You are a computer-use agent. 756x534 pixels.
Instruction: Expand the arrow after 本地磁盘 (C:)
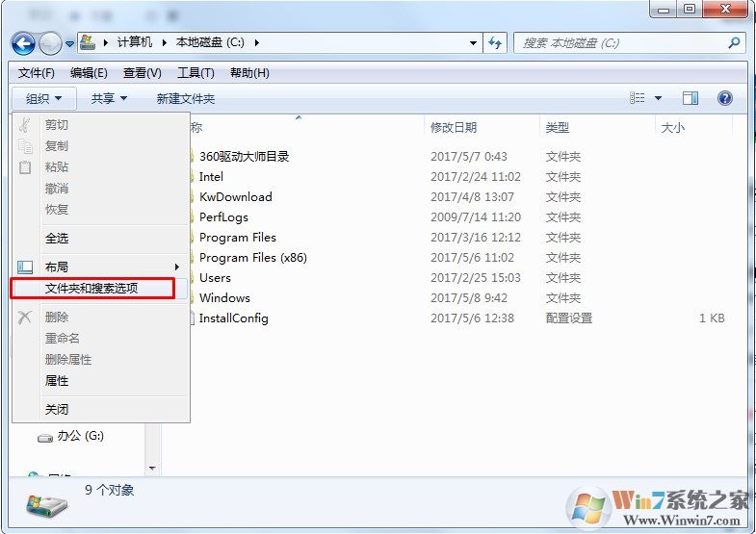256,43
